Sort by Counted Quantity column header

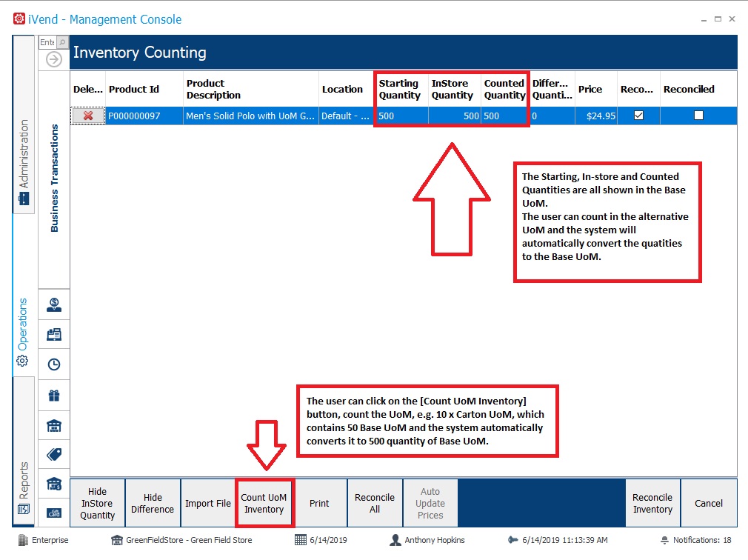504,89
